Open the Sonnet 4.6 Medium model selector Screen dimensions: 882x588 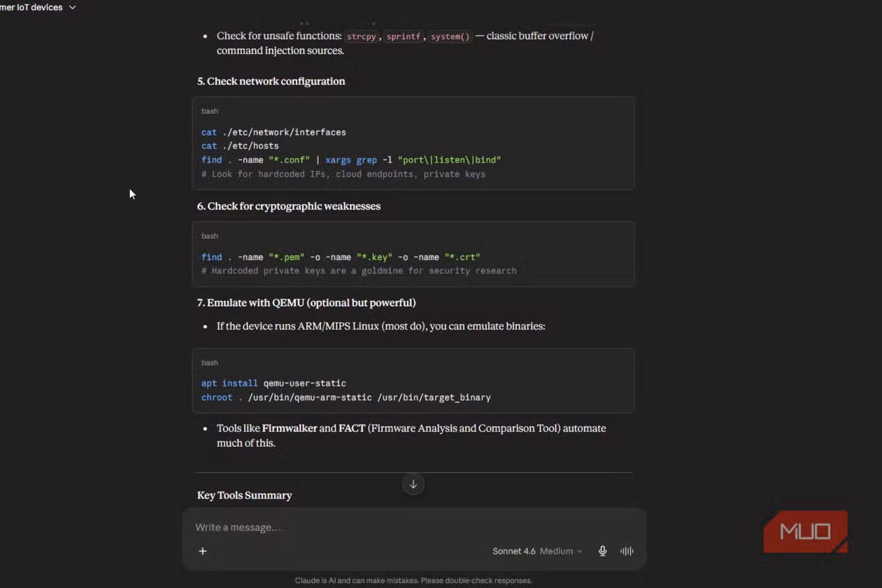click(x=537, y=551)
